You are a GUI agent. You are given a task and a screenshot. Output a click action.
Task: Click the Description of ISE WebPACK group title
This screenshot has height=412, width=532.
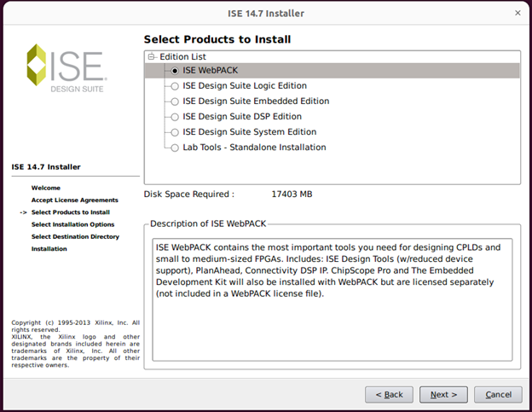click(x=208, y=224)
